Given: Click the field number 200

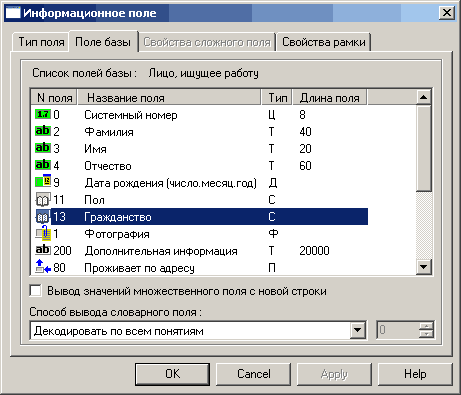Looking at the screenshot, I should pyautogui.click(x=62, y=251).
